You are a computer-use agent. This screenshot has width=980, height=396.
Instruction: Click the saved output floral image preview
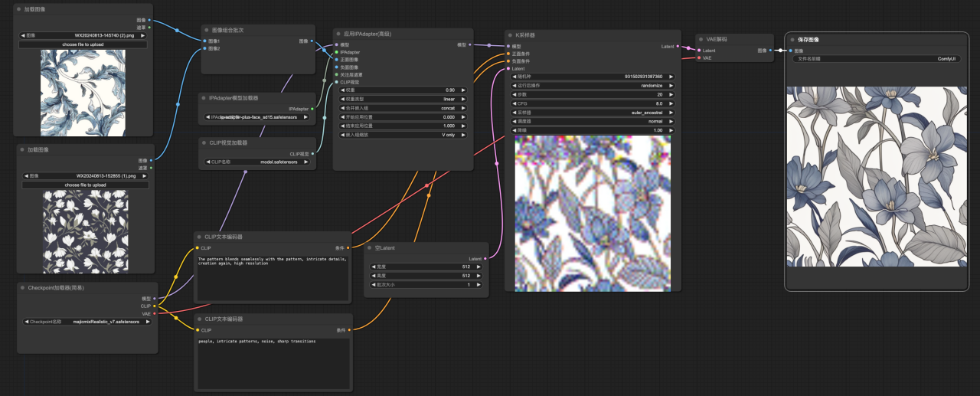[x=876, y=176]
